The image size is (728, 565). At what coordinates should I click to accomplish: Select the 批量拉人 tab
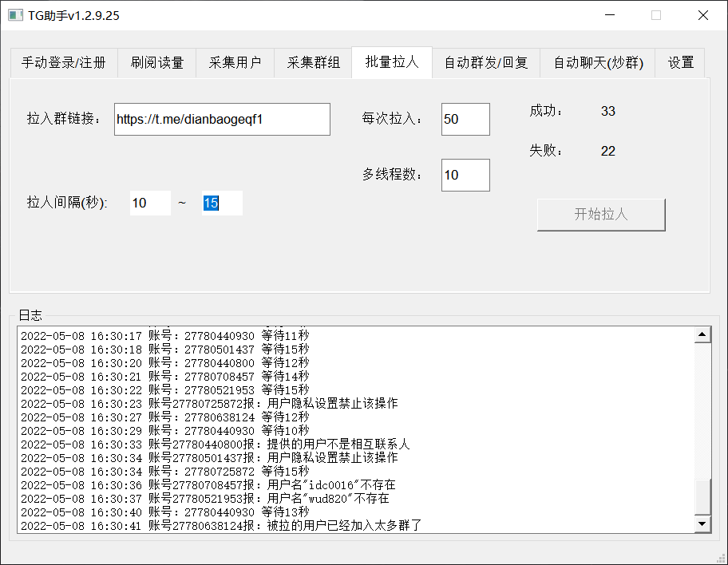(391, 62)
